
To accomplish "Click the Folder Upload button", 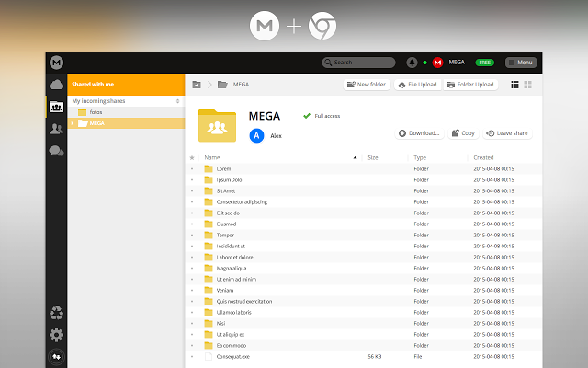I will tap(470, 85).
